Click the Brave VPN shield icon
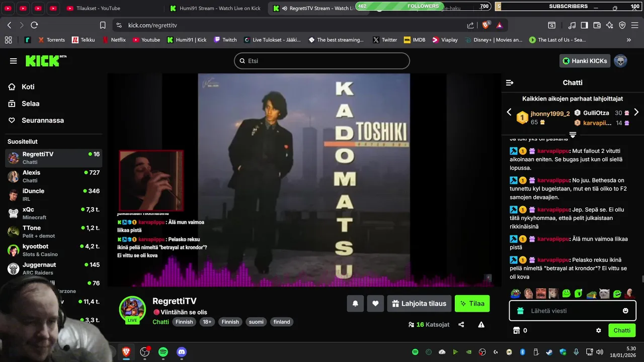This screenshot has width=644, height=362. coord(622,25)
